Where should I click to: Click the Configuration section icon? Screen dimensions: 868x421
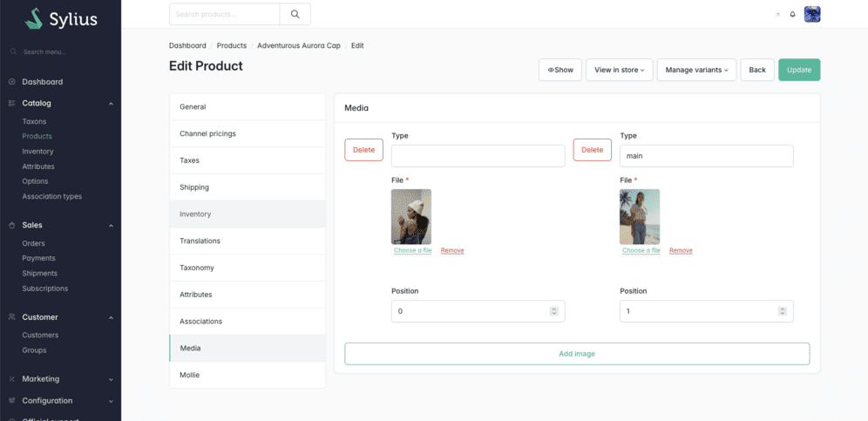pyautogui.click(x=11, y=401)
